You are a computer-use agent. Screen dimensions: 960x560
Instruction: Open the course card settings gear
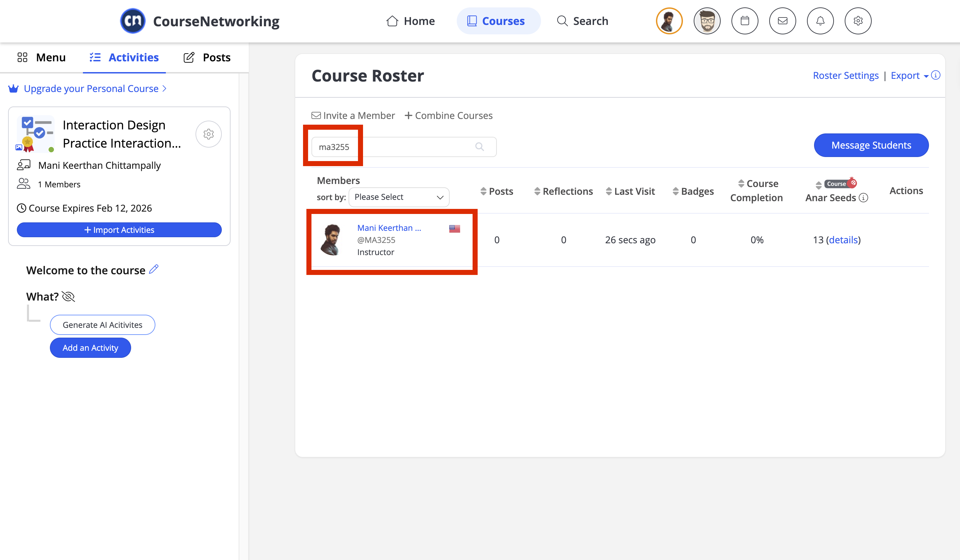(208, 134)
